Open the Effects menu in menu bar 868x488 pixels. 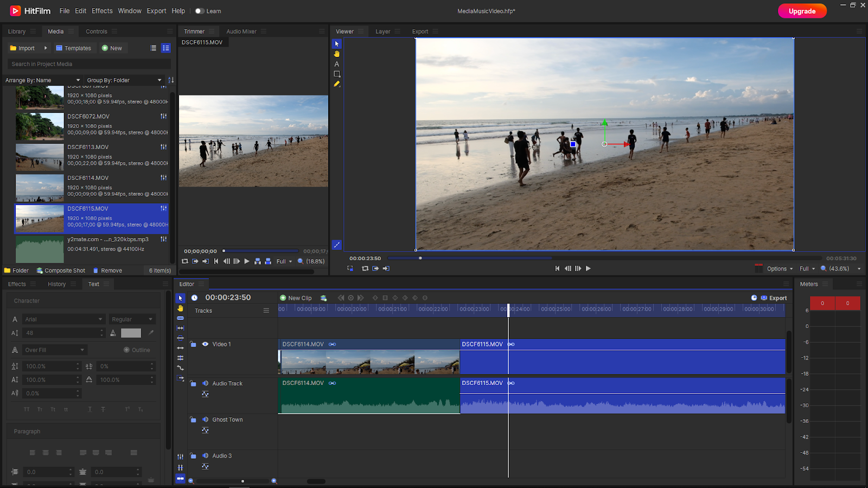click(102, 11)
